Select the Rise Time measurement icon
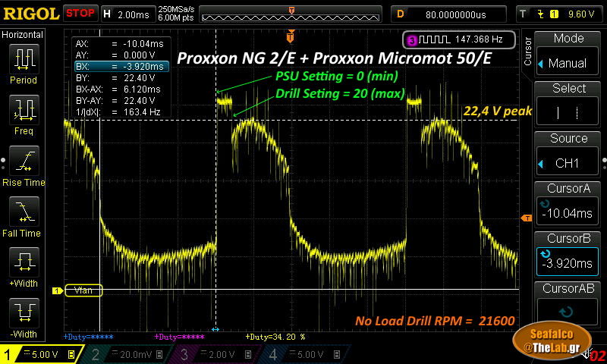The image size is (607, 364). tap(24, 161)
